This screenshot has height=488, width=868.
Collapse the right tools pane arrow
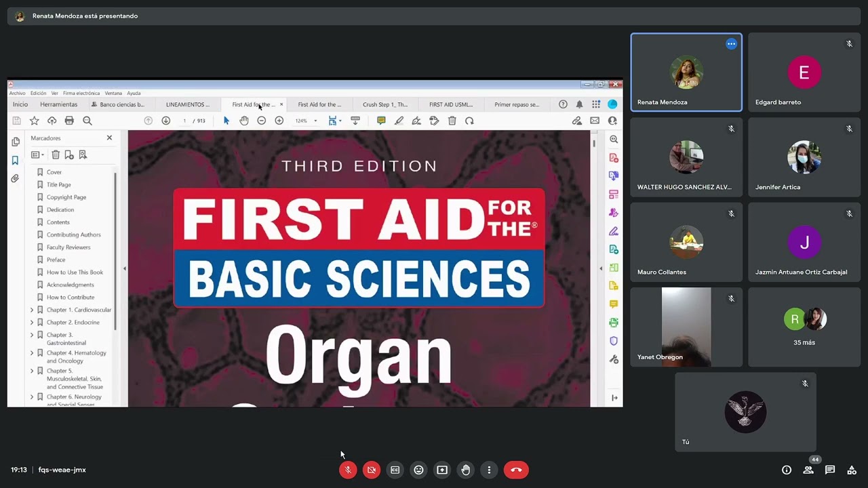[x=600, y=269]
